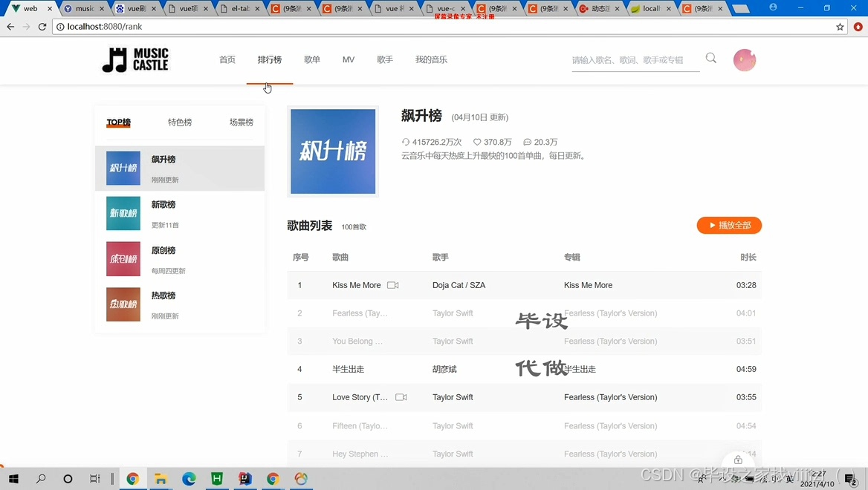Click the comment bubble icon showing 20.3万
The image size is (868, 490).
click(x=527, y=142)
